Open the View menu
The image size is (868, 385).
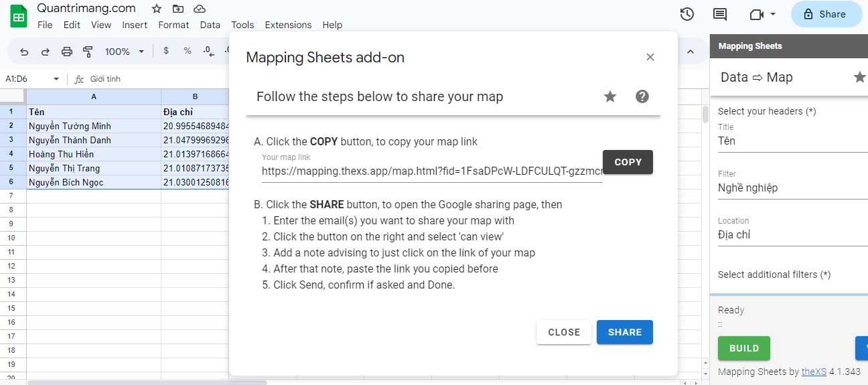[x=101, y=25]
